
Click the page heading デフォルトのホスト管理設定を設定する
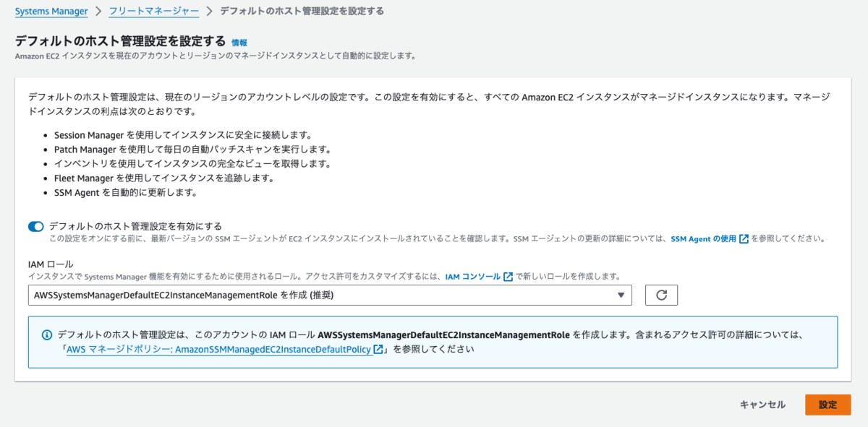pyautogui.click(x=120, y=41)
